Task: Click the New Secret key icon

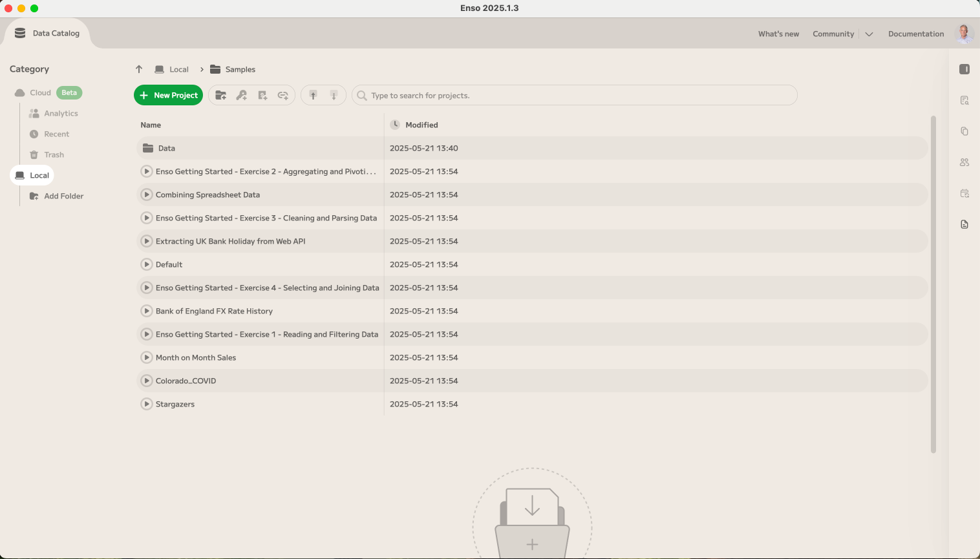Action: click(x=241, y=96)
